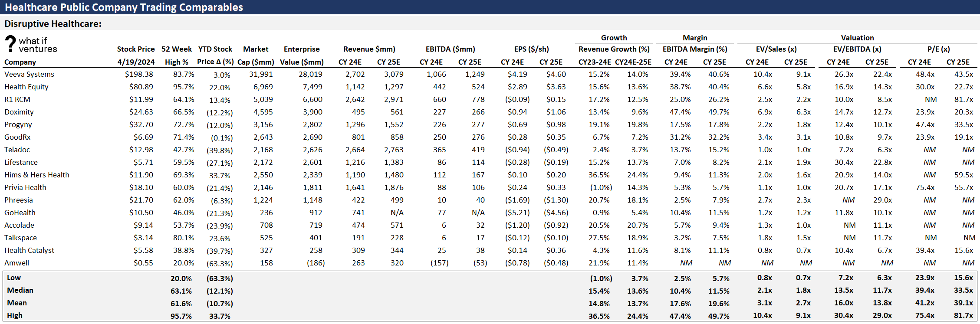
Task: Select the Lifestance company cell
Action: click(x=21, y=162)
